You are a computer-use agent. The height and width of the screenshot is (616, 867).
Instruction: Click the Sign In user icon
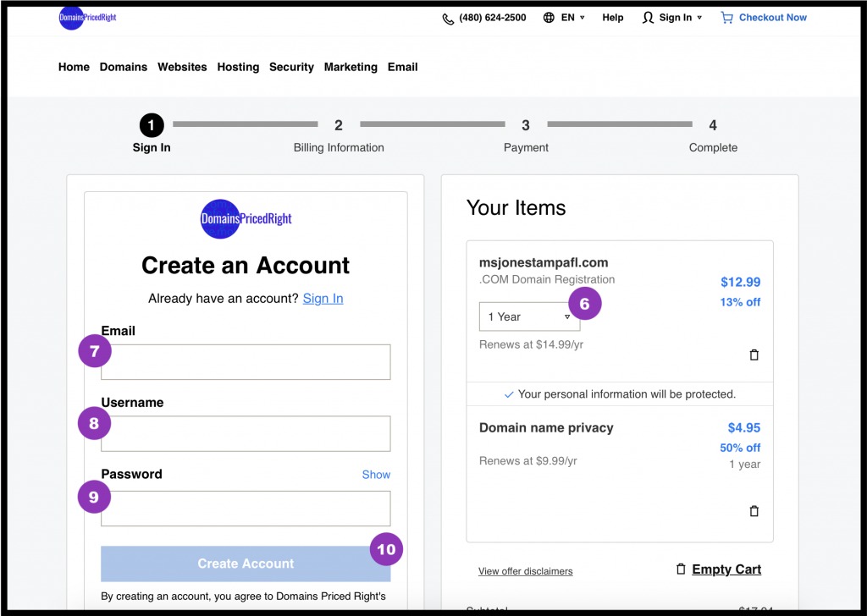pos(648,18)
